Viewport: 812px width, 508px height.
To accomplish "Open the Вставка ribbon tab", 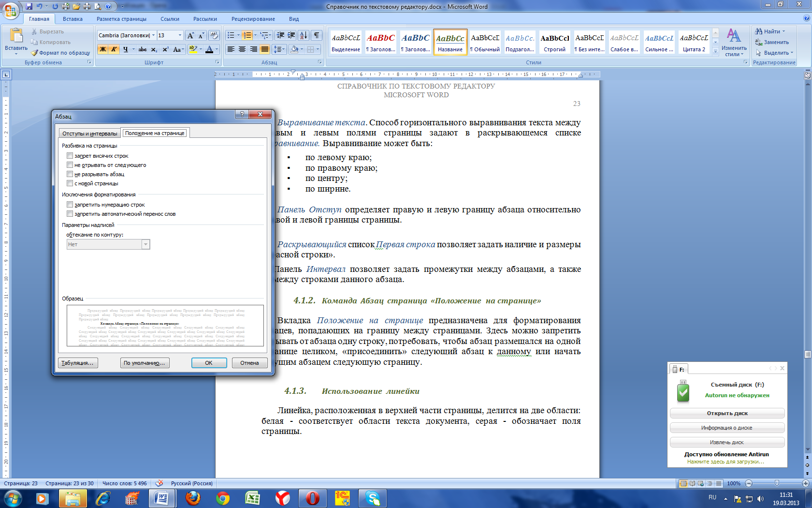I will click(x=72, y=19).
